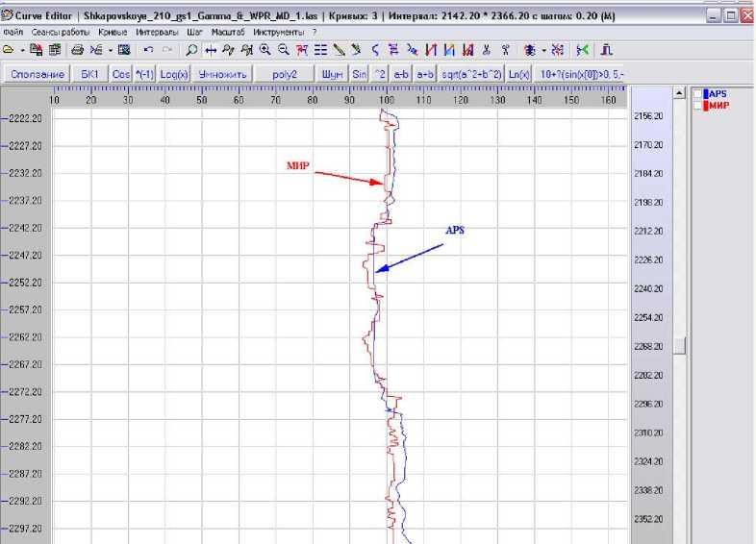
Task: Click the purple step-pulse icon
Action: (x=607, y=50)
